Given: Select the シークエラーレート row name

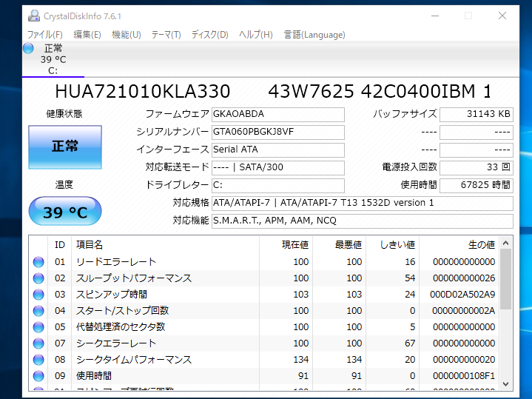Looking at the screenshot, I should 116,343.
